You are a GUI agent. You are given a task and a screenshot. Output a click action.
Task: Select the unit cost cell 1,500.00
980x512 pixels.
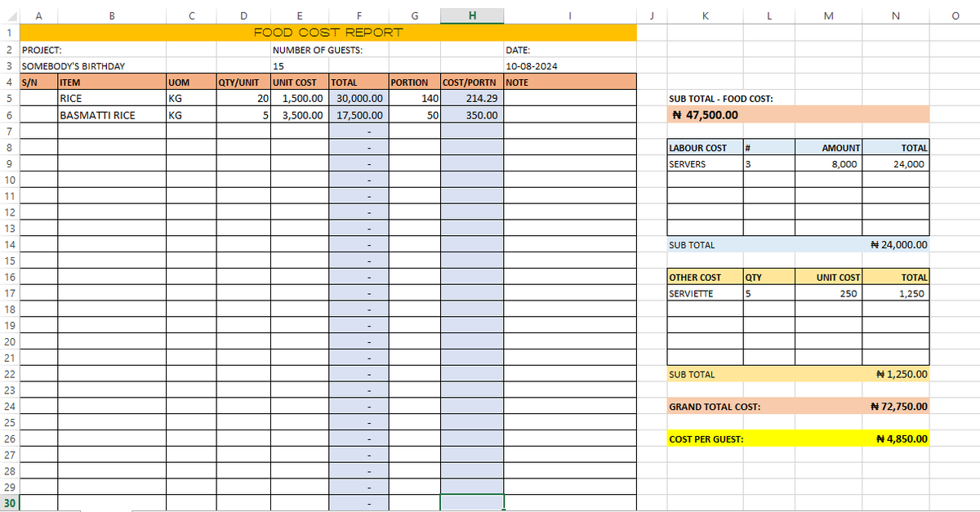click(x=300, y=98)
